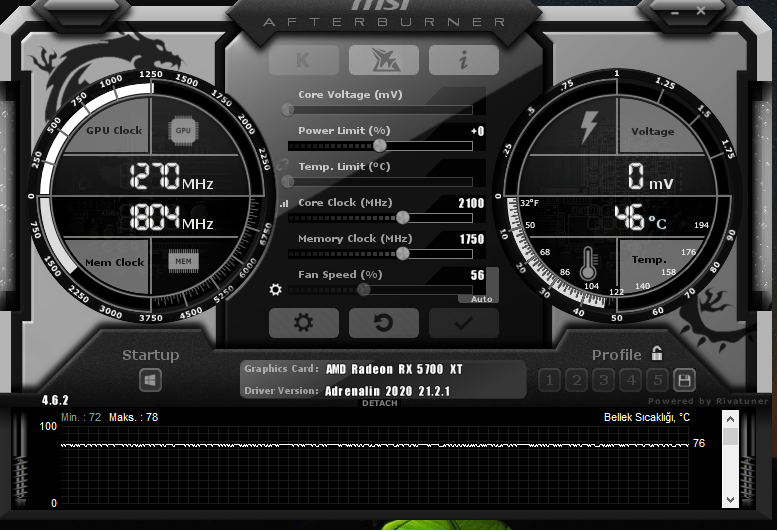Reset settings with the circular arrow button
This screenshot has height=531, width=778.
[384, 323]
